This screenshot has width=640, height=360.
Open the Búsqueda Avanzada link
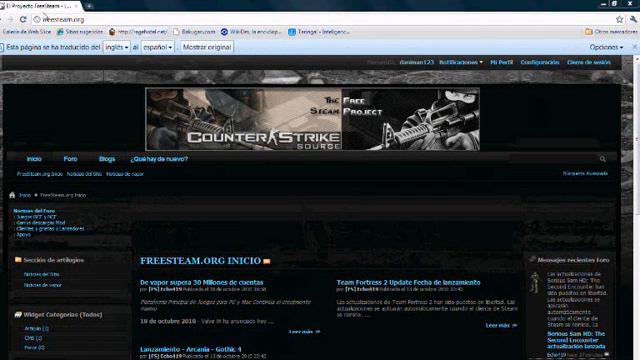point(585,173)
